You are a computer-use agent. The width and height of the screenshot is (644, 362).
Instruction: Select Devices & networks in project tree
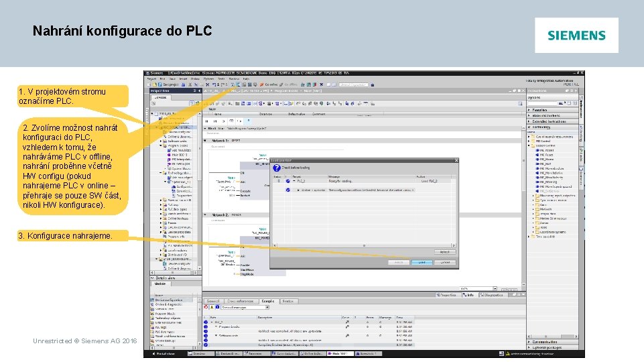pos(175,123)
